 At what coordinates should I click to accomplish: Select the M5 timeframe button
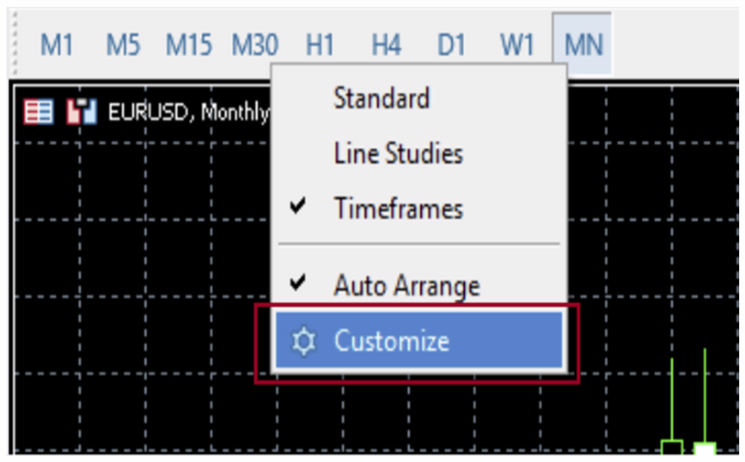(x=122, y=45)
